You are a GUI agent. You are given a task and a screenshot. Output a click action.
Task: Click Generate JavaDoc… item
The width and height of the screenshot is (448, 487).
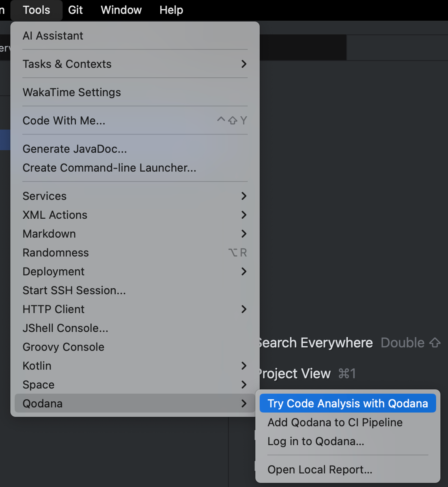pyautogui.click(x=75, y=149)
